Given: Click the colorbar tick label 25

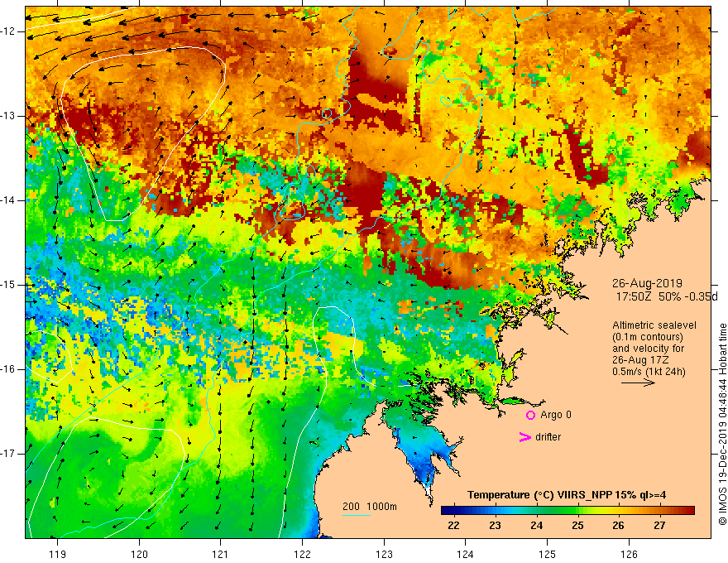Looking at the screenshot, I should (x=577, y=526).
